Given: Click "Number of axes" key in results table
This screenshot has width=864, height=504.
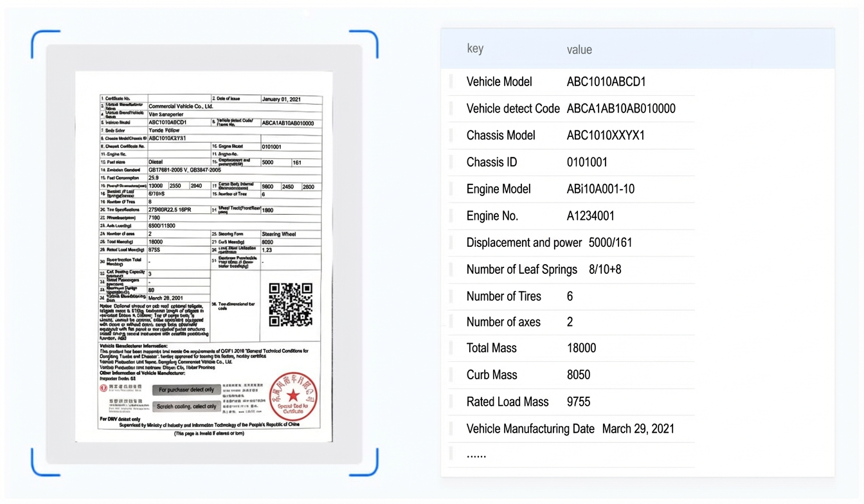Looking at the screenshot, I should pyautogui.click(x=503, y=322).
